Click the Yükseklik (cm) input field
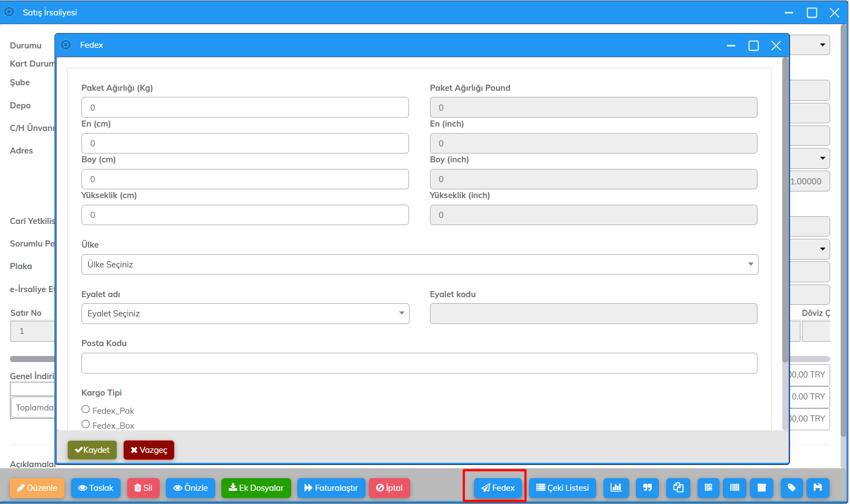This screenshot has width=850, height=504. point(245,215)
